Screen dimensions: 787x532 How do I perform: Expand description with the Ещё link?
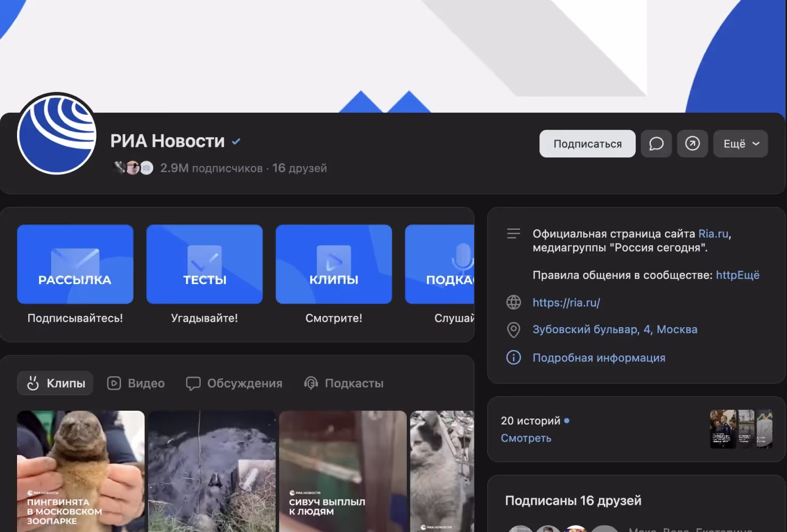(x=748, y=275)
